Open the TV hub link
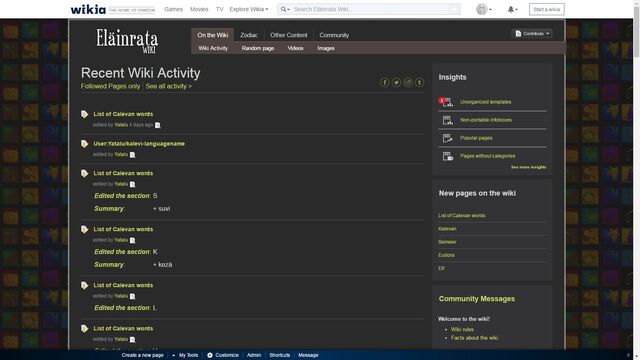Image resolution: width=640 pixels, height=360 pixels. (220, 9)
